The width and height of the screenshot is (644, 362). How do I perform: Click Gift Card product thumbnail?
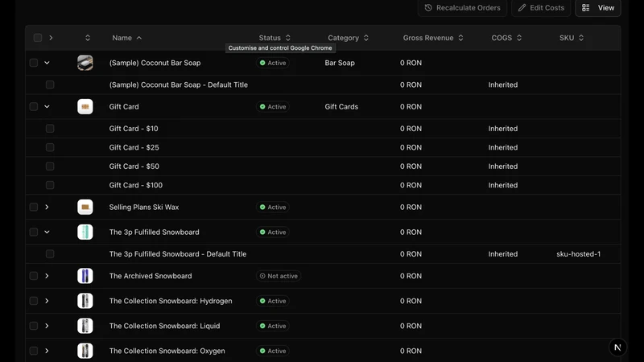click(85, 107)
